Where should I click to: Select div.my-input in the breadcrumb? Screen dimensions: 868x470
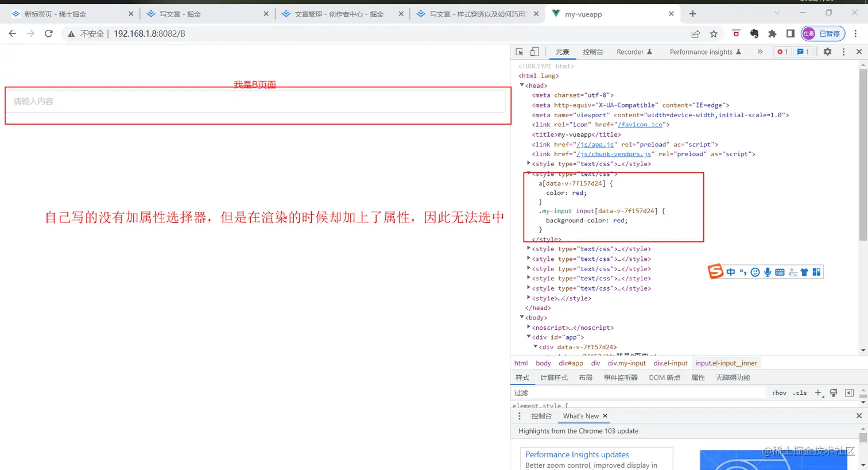coord(627,363)
